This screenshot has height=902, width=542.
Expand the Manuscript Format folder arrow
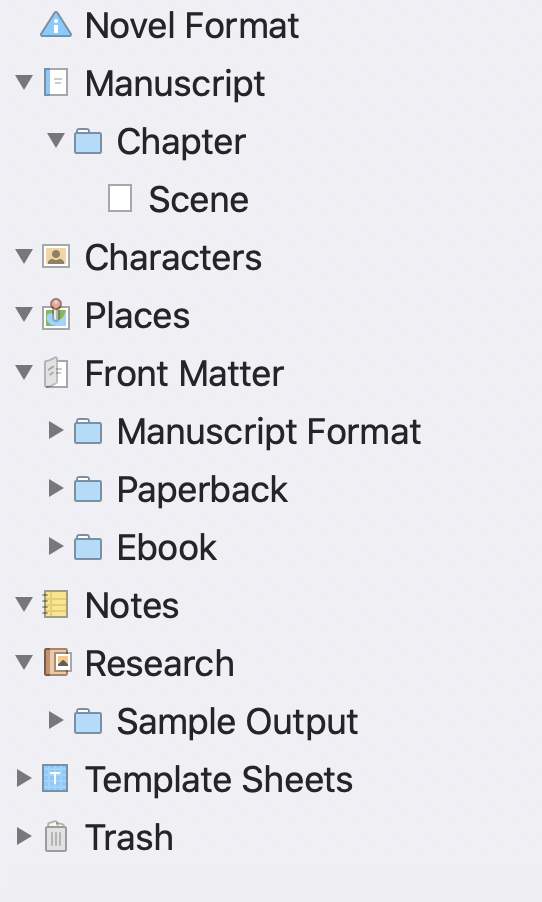pos(56,430)
